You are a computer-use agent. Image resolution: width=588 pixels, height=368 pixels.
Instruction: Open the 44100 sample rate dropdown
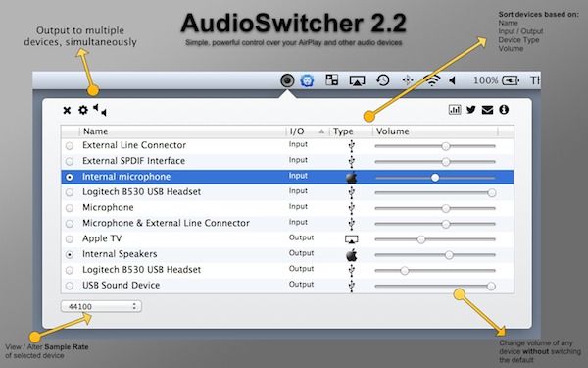101,306
